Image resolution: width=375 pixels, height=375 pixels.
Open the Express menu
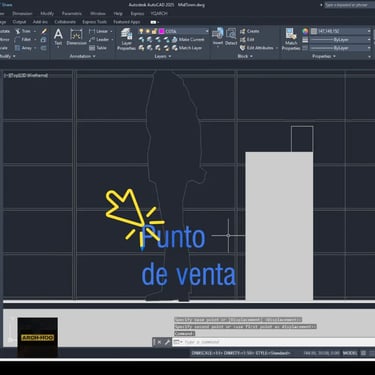(x=137, y=14)
